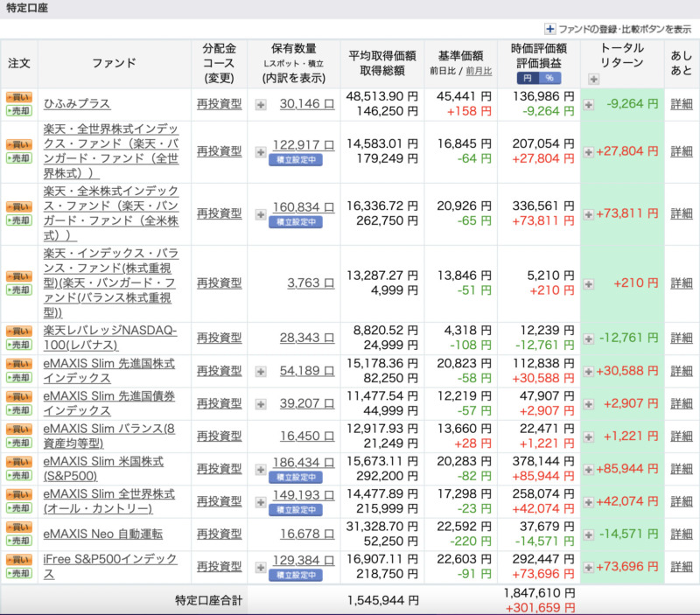Click 買い for 楽天・全米株式インデックス・ファンド
The width and height of the screenshot is (700, 615).
click(19, 206)
